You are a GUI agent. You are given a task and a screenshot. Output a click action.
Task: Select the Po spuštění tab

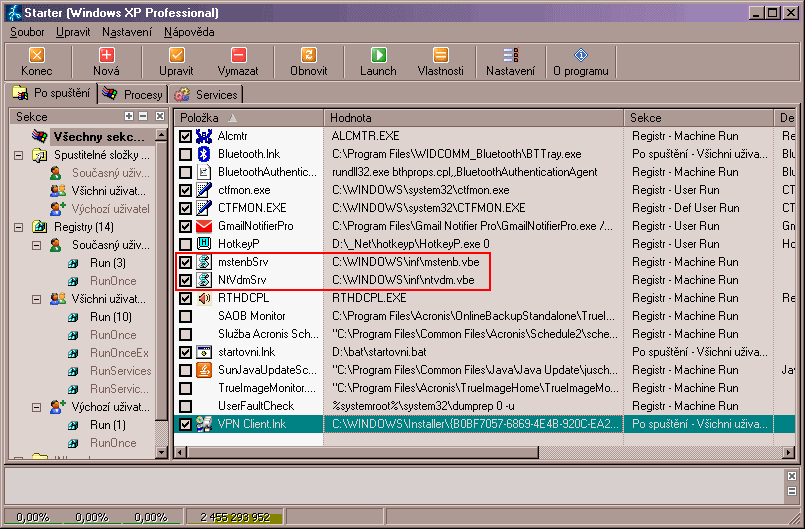click(x=51, y=93)
